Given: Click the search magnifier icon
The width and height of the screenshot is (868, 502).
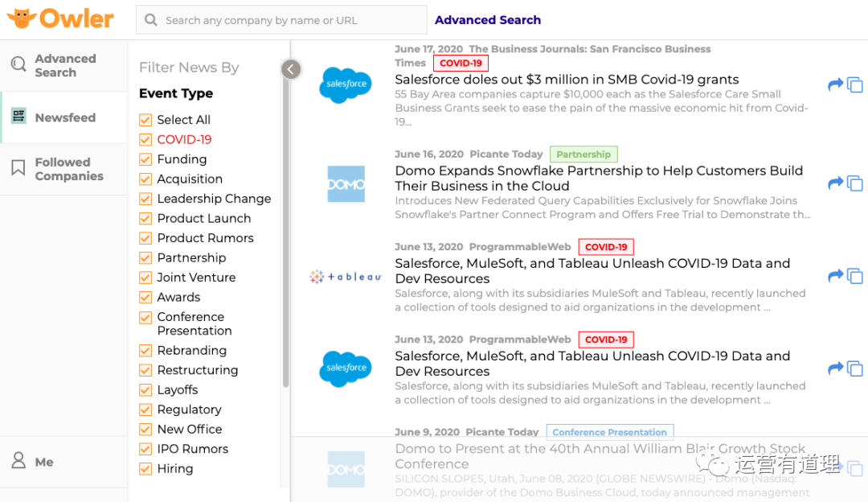Looking at the screenshot, I should click(x=150, y=20).
